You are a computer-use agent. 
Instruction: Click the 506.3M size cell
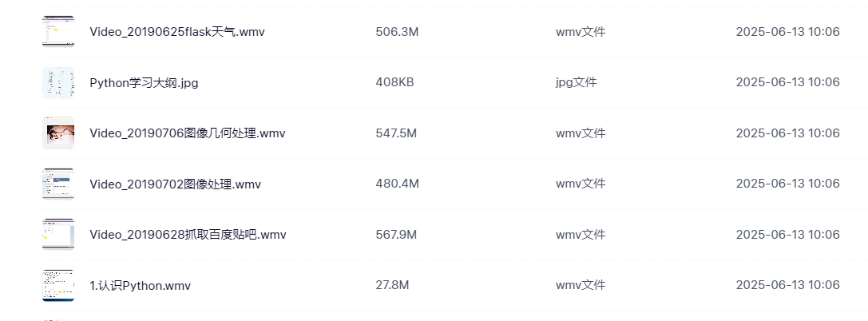[x=397, y=32]
